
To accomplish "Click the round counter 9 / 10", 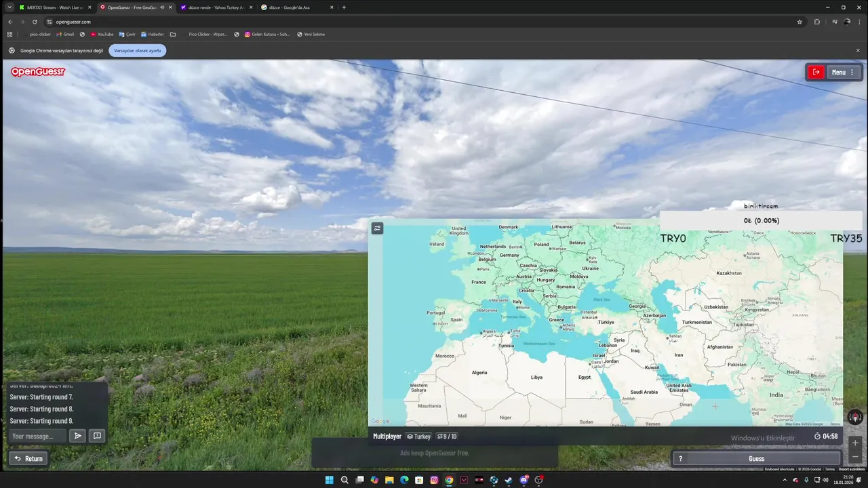I will 447,436.
